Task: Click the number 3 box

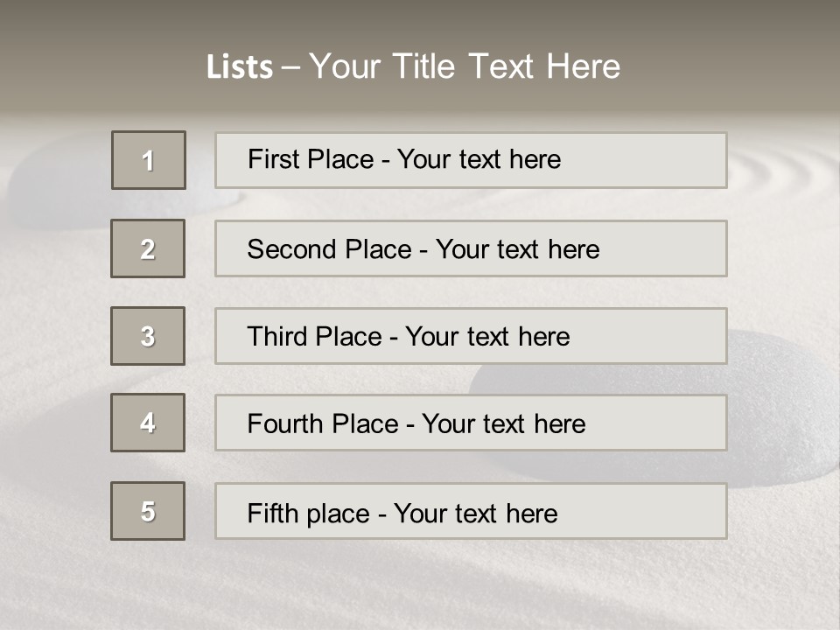Action: (x=148, y=336)
